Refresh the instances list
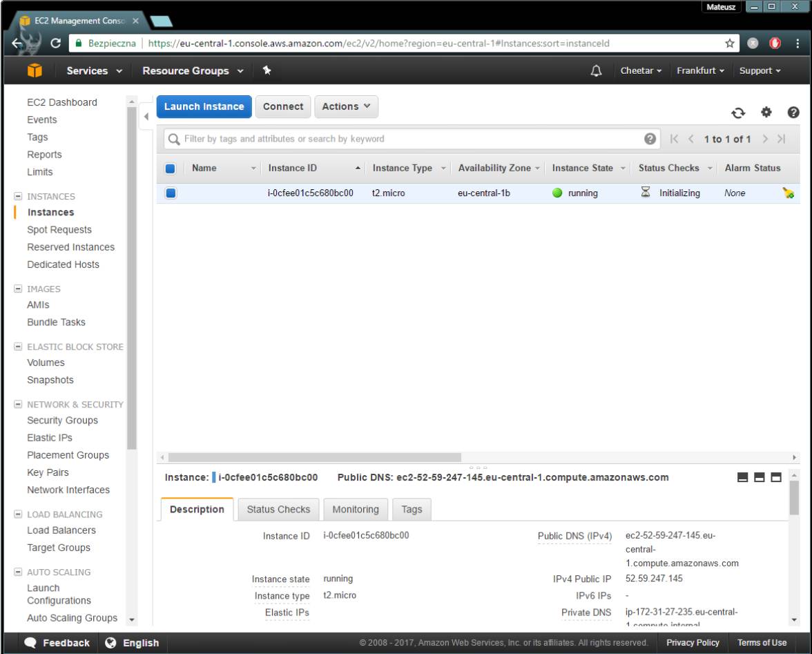Image resolution: width=812 pixels, height=654 pixels. pyautogui.click(x=737, y=113)
